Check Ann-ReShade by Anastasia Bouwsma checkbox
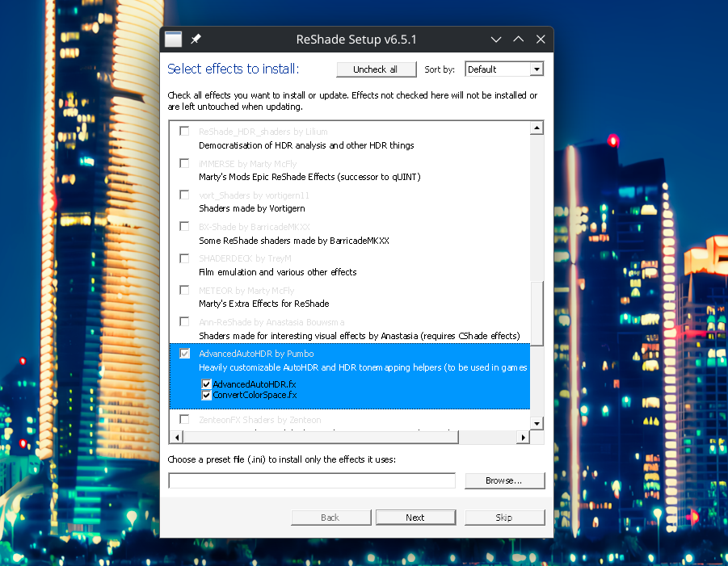Image resolution: width=728 pixels, height=566 pixels. pyautogui.click(x=185, y=321)
